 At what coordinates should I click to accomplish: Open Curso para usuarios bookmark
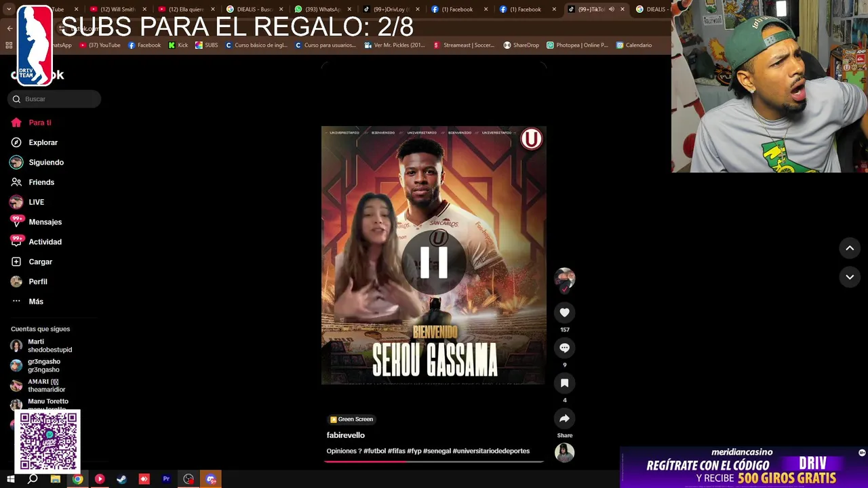(x=325, y=45)
